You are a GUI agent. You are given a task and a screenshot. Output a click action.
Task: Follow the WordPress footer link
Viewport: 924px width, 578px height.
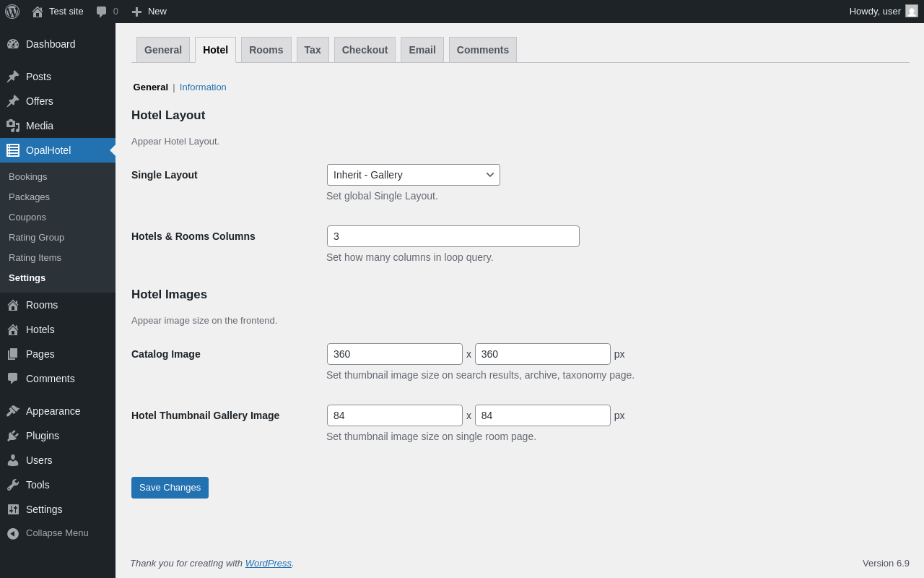pyautogui.click(x=268, y=564)
